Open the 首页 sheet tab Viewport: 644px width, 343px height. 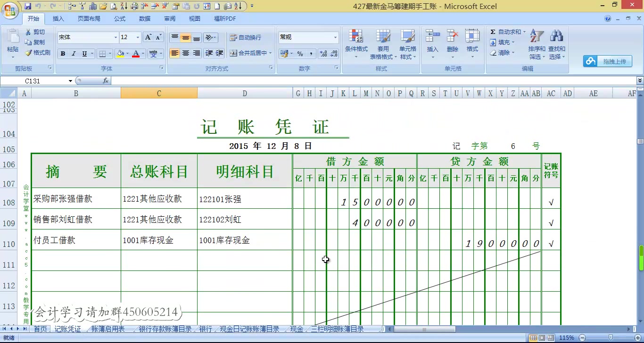[41, 329]
